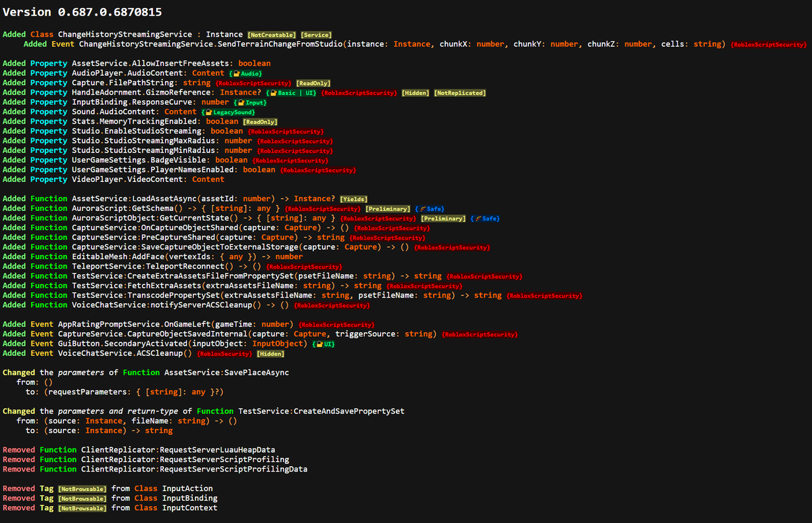Select removed ClientReplicator:RequestServerLuauHeapData function

[177, 450]
